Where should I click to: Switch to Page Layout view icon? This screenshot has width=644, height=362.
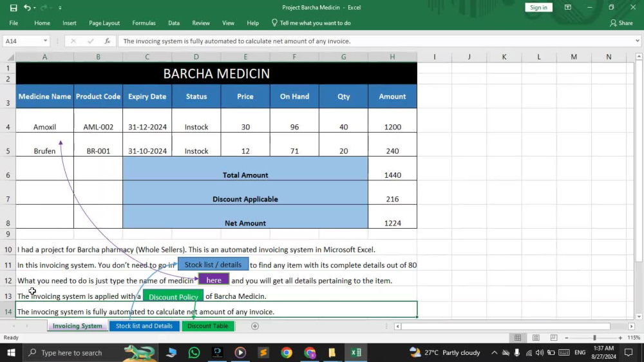pyautogui.click(x=536, y=338)
